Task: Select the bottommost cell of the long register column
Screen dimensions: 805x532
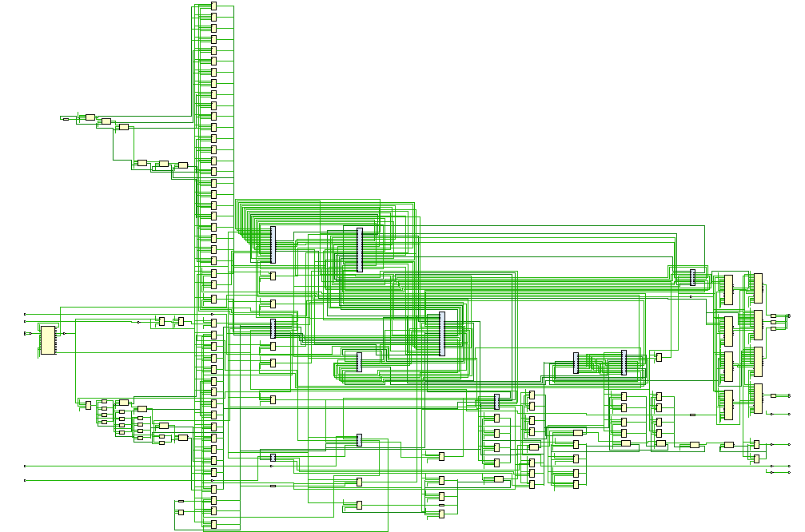Action: (214, 524)
